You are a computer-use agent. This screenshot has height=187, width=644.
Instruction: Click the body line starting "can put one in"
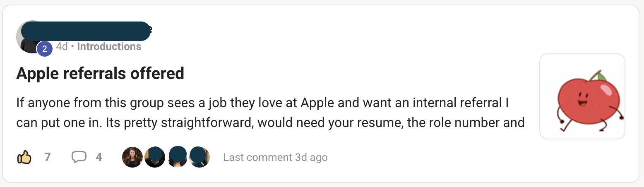click(x=270, y=123)
